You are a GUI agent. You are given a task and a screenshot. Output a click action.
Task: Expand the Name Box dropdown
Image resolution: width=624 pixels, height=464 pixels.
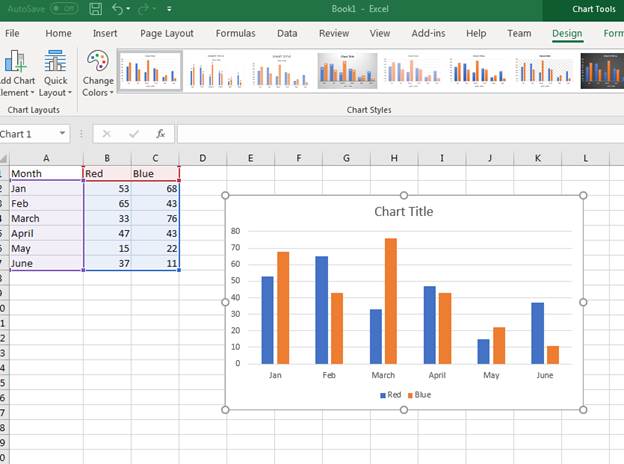tap(63, 134)
